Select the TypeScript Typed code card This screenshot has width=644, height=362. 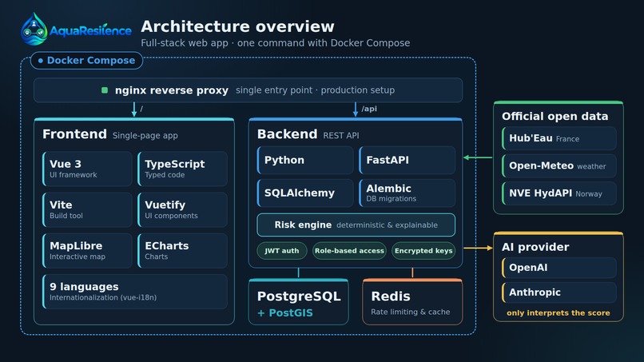coord(182,169)
